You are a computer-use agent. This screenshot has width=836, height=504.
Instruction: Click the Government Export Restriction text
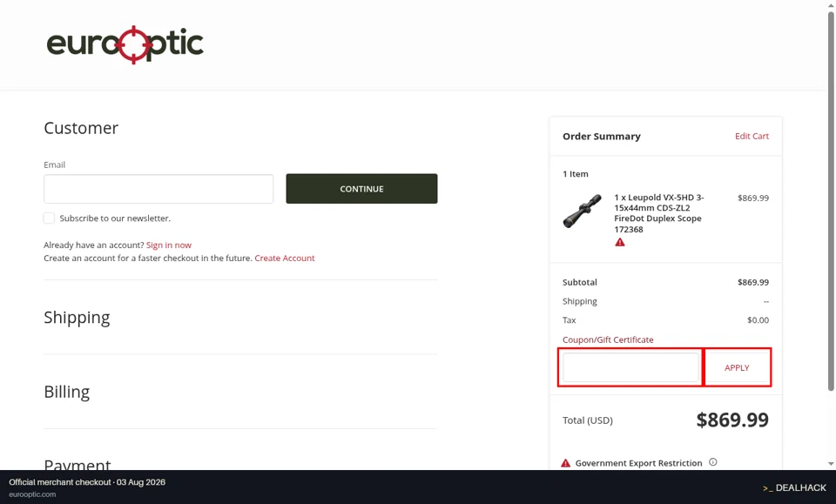pos(638,463)
